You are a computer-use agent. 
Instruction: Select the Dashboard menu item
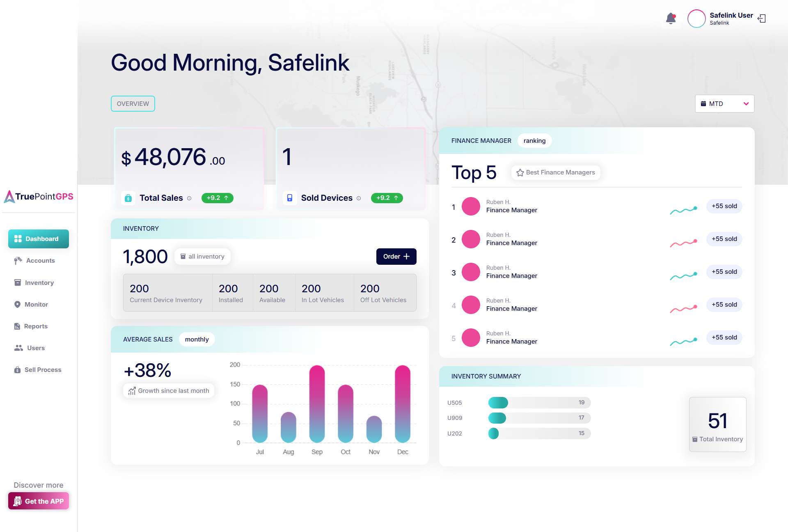[x=39, y=238]
